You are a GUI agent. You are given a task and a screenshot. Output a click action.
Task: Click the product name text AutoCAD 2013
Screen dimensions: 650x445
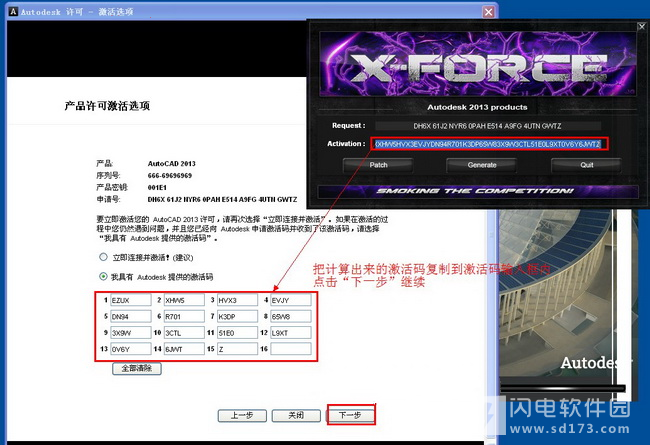[172, 163]
